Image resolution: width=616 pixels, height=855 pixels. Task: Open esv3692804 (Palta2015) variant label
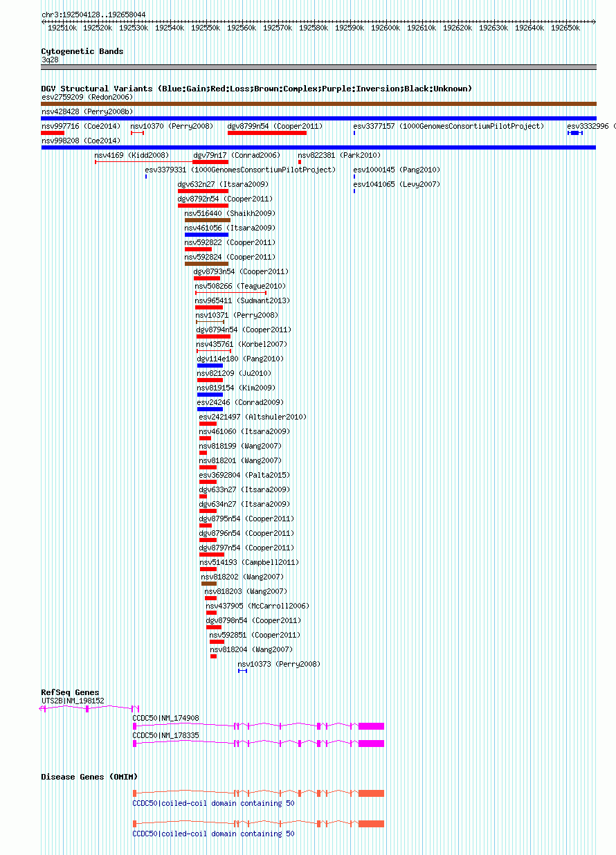tap(245, 475)
